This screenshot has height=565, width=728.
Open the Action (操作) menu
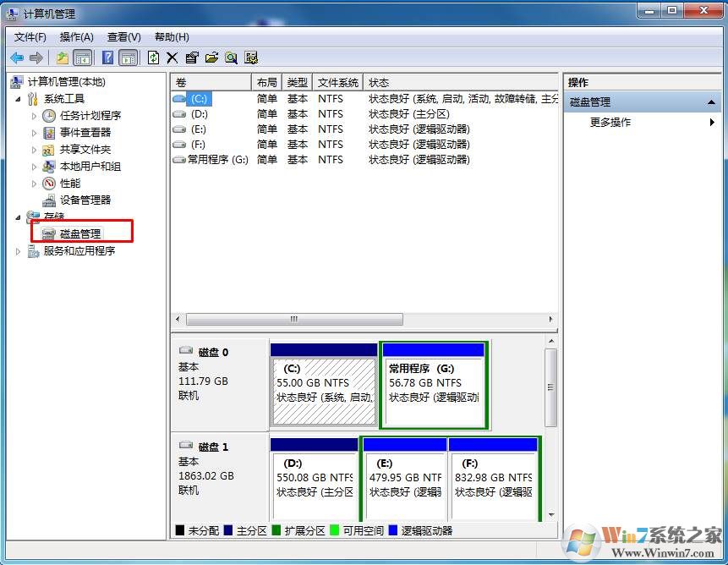click(x=77, y=37)
